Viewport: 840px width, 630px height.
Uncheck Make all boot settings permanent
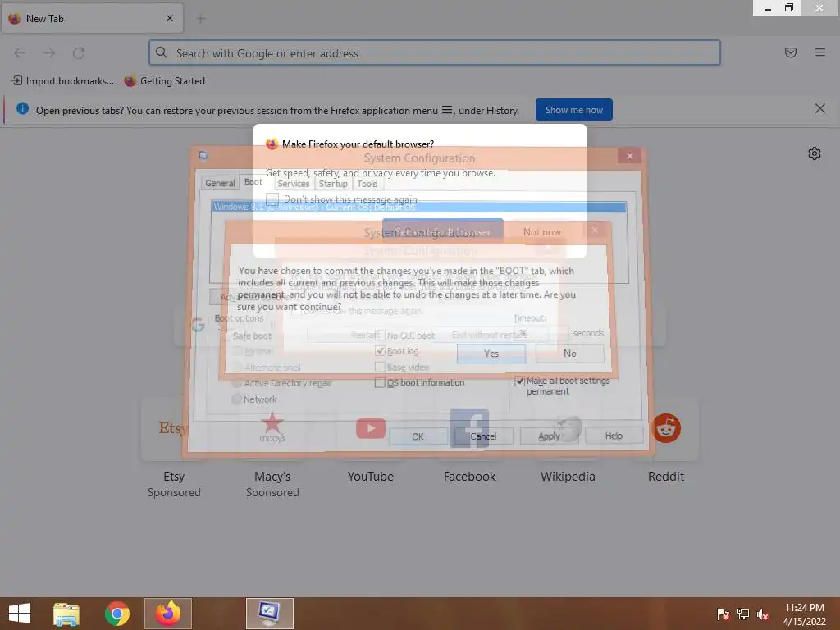tap(519, 381)
